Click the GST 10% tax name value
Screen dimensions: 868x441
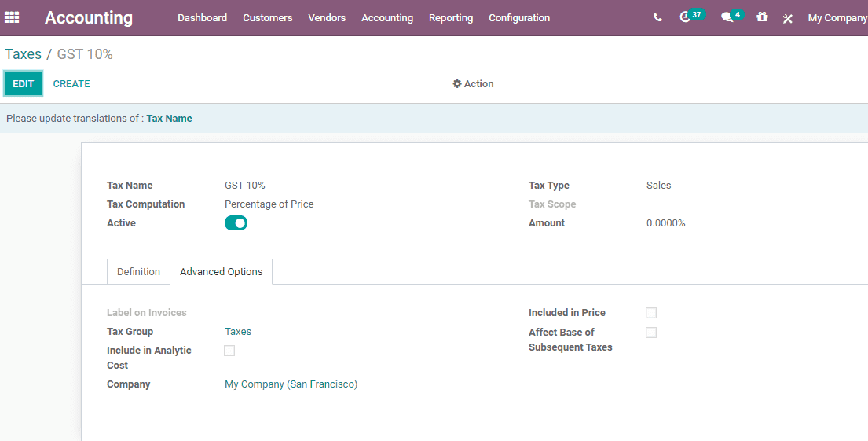tap(244, 185)
